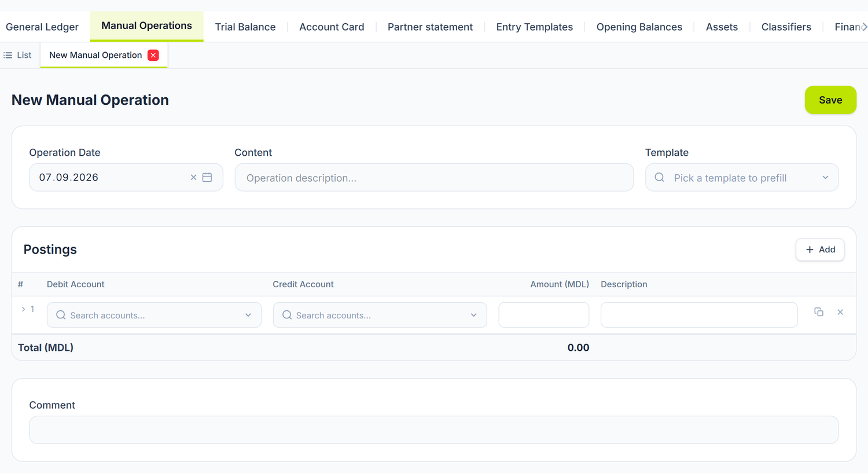
Task: Save the manual operation
Action: (830, 100)
